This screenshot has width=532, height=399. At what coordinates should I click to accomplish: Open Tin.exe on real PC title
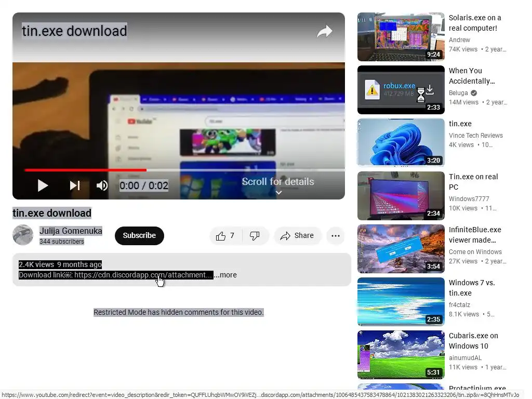point(473,181)
